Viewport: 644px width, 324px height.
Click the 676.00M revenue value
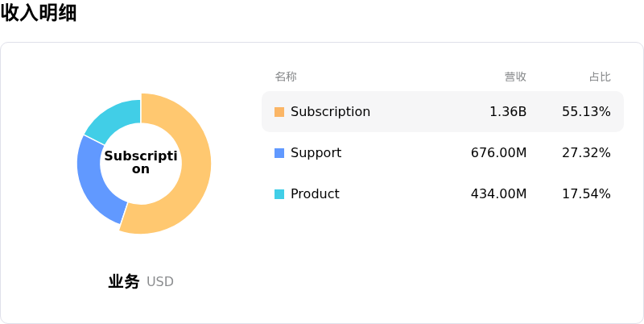pos(498,153)
